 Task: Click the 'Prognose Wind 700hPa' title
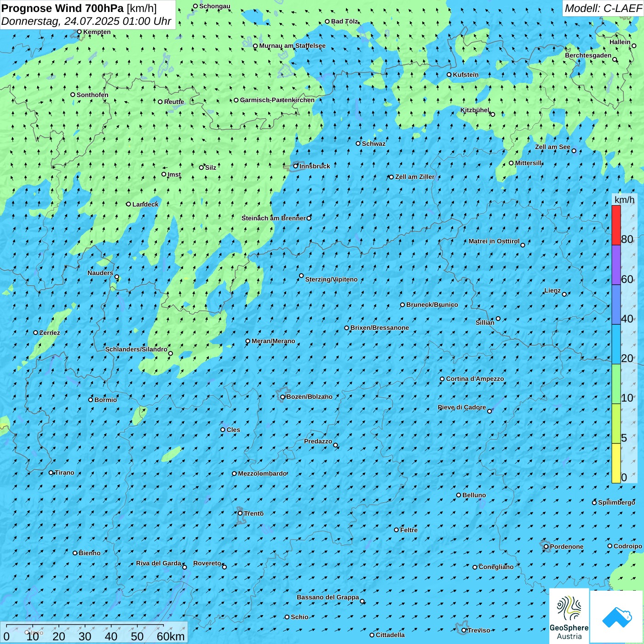tap(63, 8)
